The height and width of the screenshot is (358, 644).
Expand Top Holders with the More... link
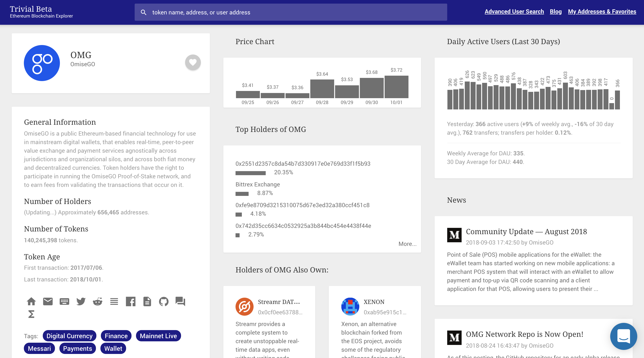click(408, 244)
